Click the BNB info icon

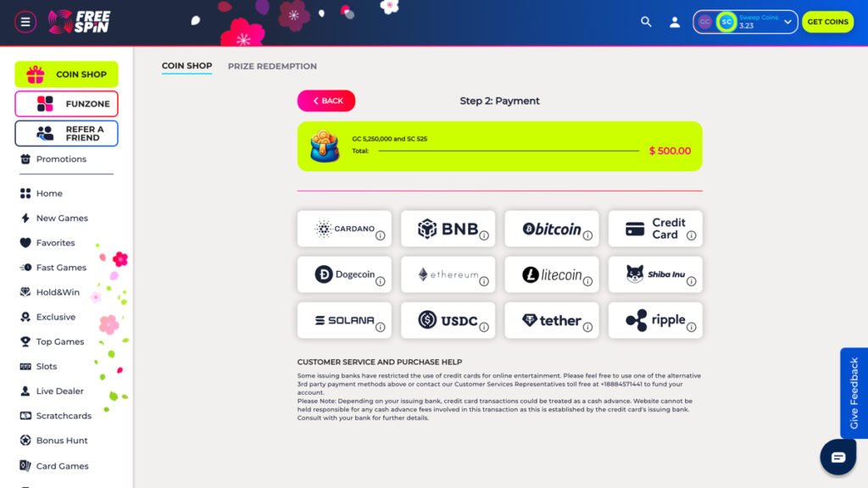[x=484, y=236]
